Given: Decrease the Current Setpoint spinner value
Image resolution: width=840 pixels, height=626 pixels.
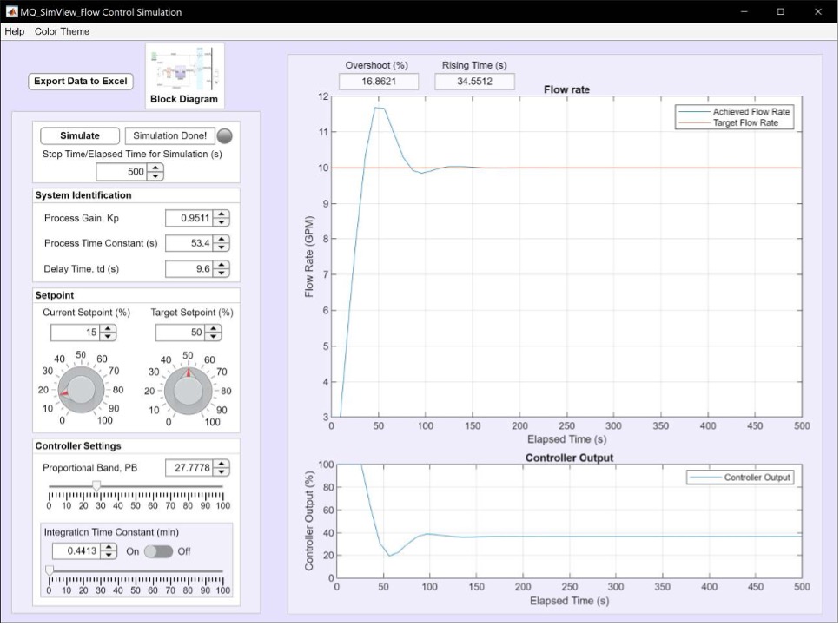Looking at the screenshot, I should [x=108, y=337].
